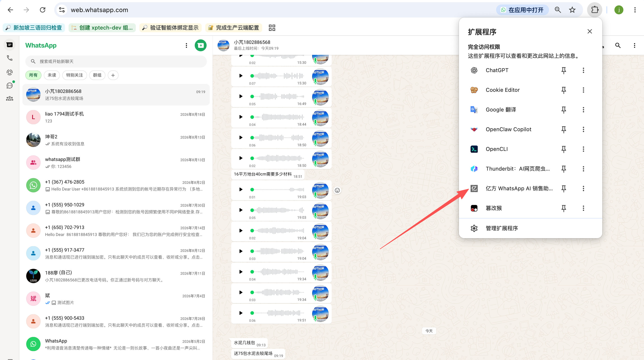Open the whatsapp测试群 chat

tap(116, 163)
